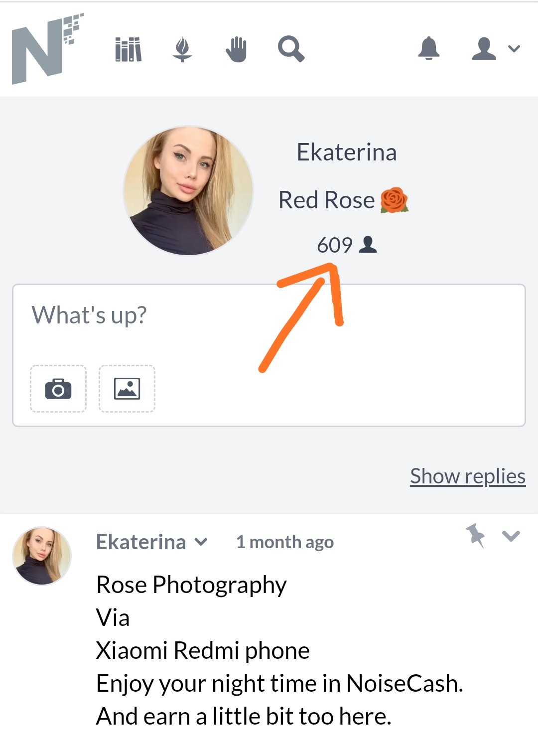Viewport: 538px width, 756px height.
Task: Open the flame trending icon
Action: 182,49
